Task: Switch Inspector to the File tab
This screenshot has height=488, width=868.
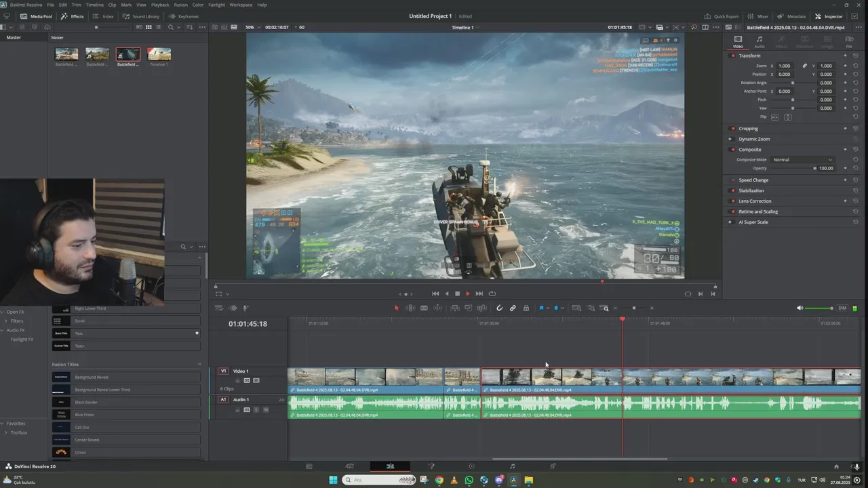Action: (x=849, y=42)
